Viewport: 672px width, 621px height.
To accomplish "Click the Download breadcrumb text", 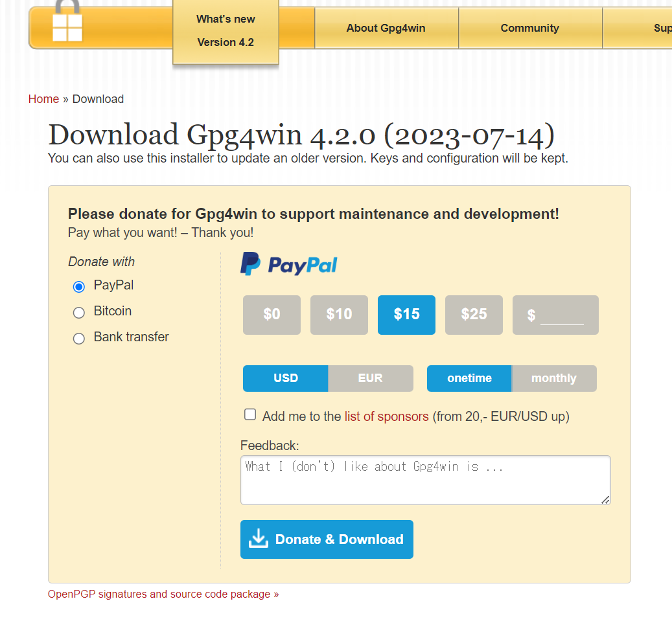I will (98, 99).
